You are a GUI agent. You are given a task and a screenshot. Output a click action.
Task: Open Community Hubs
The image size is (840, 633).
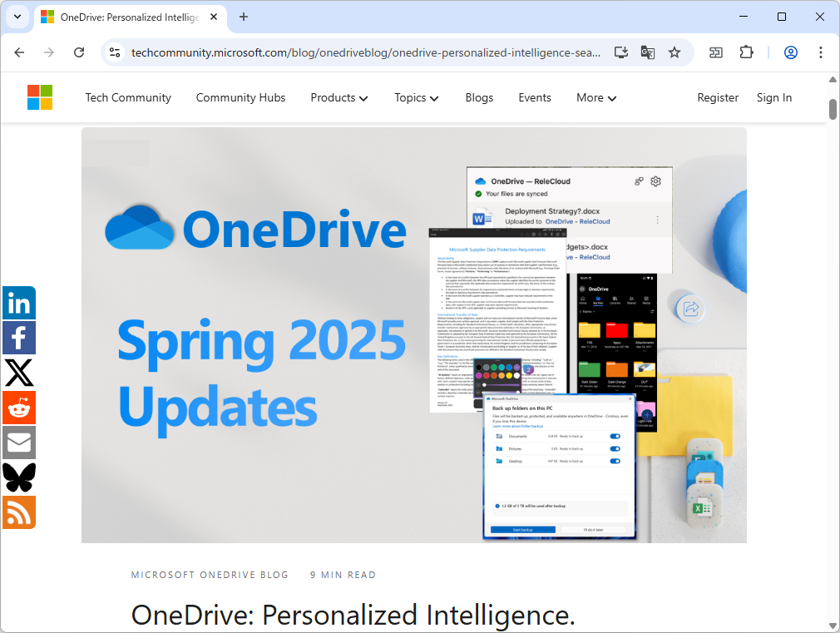240,97
